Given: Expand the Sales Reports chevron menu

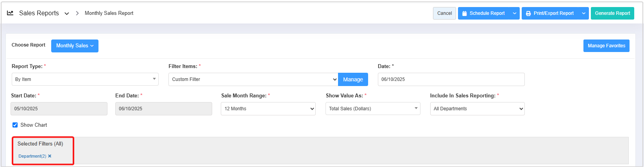Looking at the screenshot, I should [67, 14].
